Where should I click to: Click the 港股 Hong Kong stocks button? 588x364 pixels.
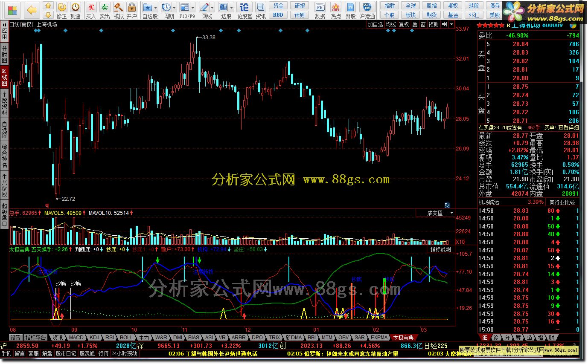click(474, 6)
